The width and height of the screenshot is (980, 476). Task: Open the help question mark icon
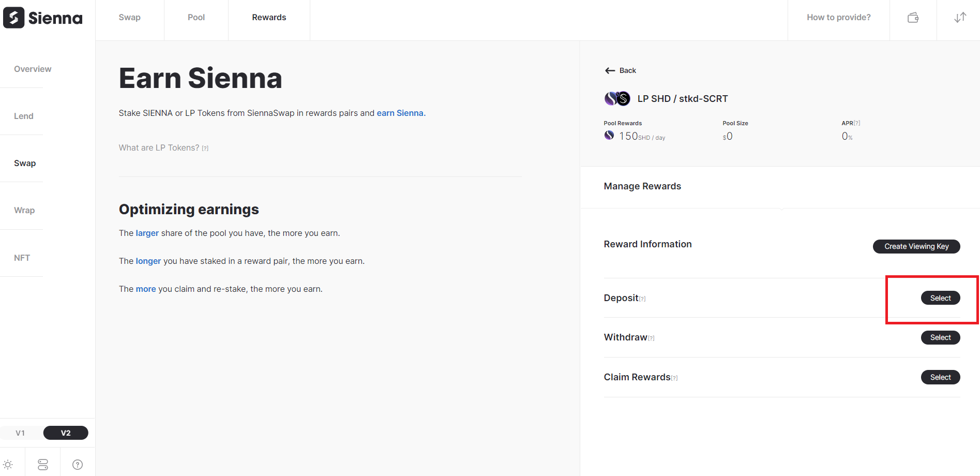pyautogui.click(x=78, y=465)
